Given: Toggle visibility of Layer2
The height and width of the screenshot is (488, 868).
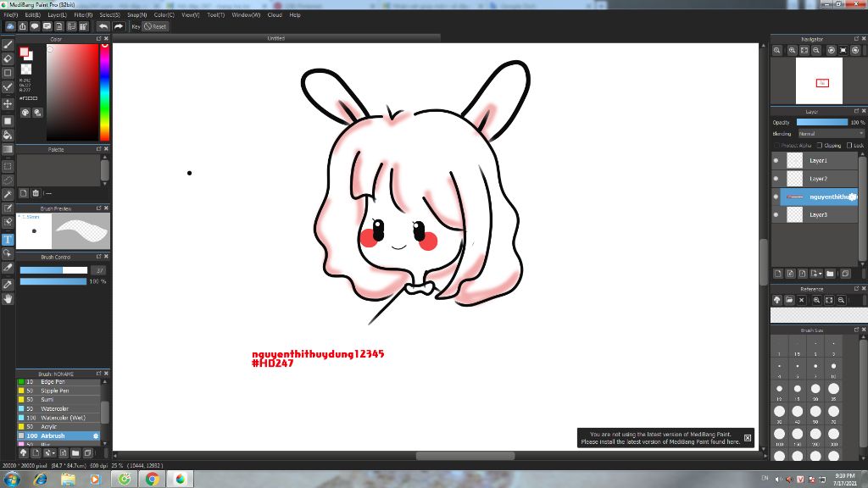Looking at the screenshot, I should [x=776, y=179].
